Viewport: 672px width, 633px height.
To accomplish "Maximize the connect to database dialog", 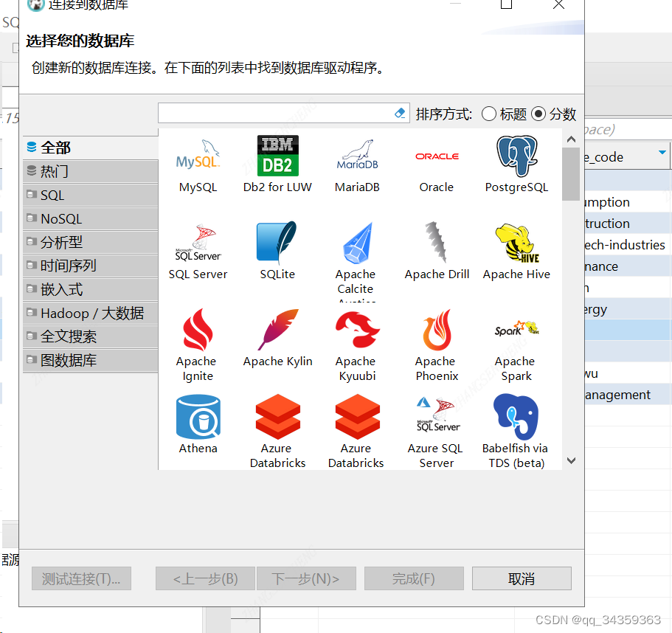I will (507, 4).
